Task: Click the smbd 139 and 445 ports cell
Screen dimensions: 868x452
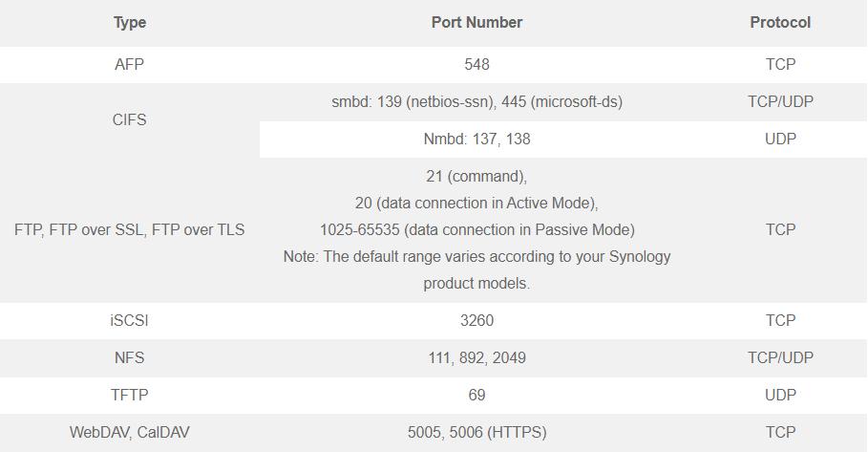Action: [x=476, y=102]
